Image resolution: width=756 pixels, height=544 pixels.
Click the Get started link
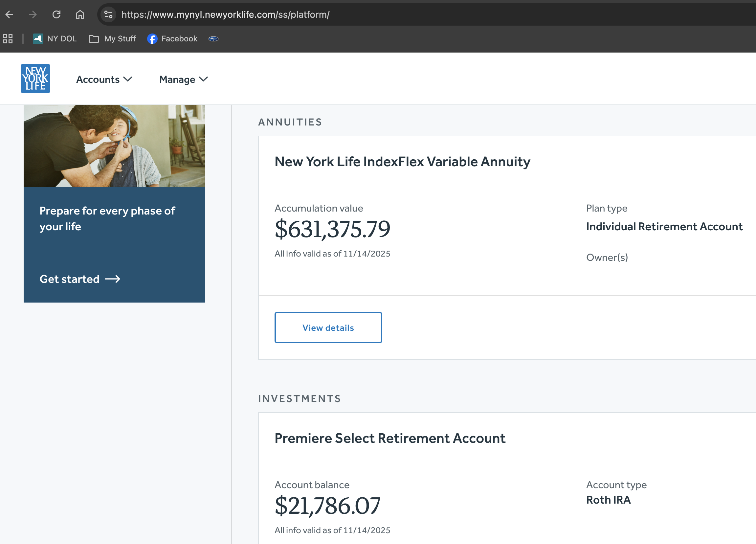click(x=80, y=279)
